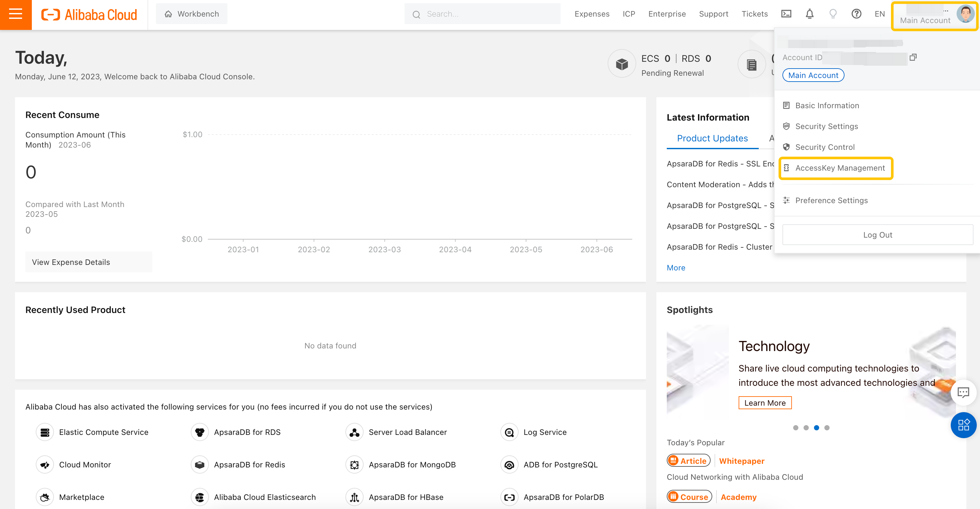Open the hamburger navigation menu
The height and width of the screenshot is (509, 980).
[16, 14]
